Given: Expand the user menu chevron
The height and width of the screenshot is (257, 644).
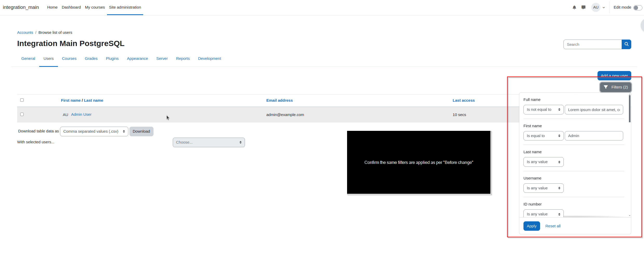Looking at the screenshot, I should tap(604, 8).
